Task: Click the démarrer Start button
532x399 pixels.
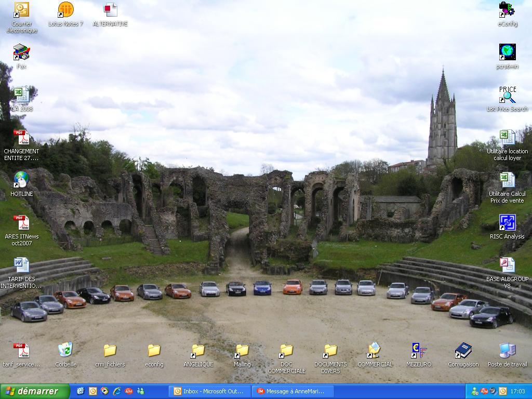Action: point(34,391)
